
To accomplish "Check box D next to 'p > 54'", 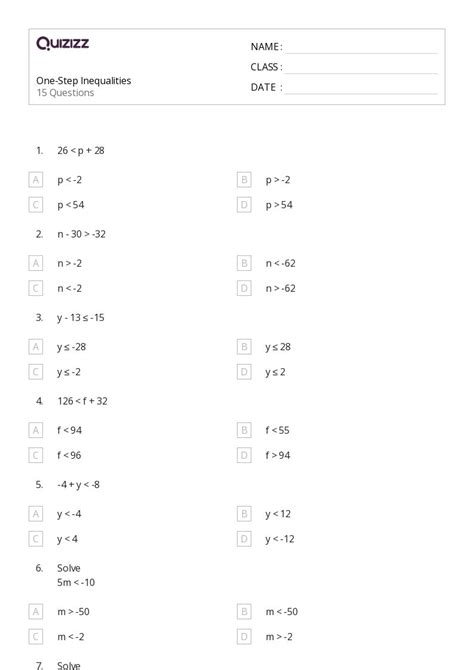I will pos(244,205).
